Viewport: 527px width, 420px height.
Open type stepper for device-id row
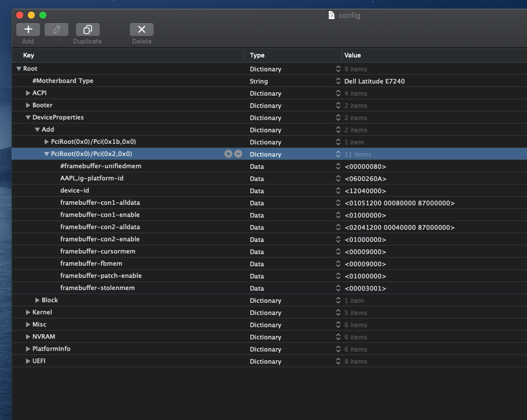pyautogui.click(x=338, y=191)
